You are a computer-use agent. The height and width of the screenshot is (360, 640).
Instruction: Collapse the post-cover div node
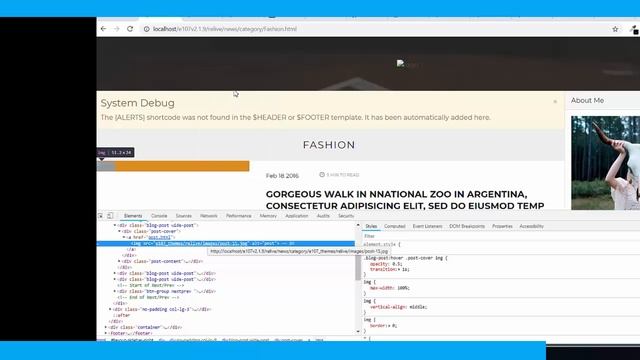120,231
